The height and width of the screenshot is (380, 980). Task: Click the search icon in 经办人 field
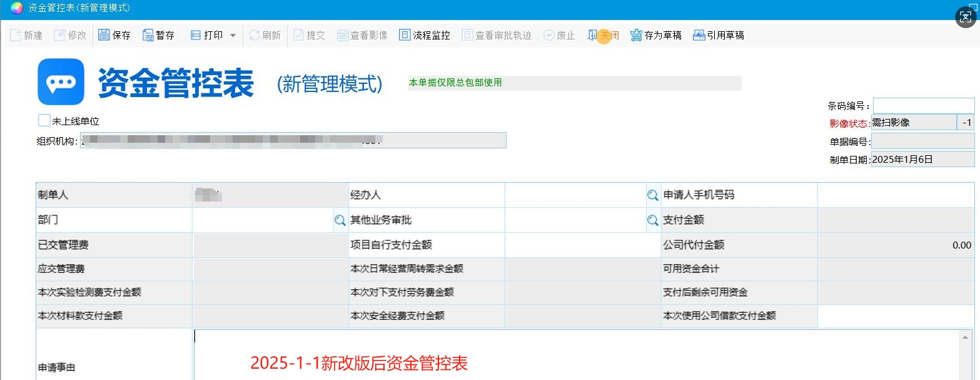tap(652, 195)
